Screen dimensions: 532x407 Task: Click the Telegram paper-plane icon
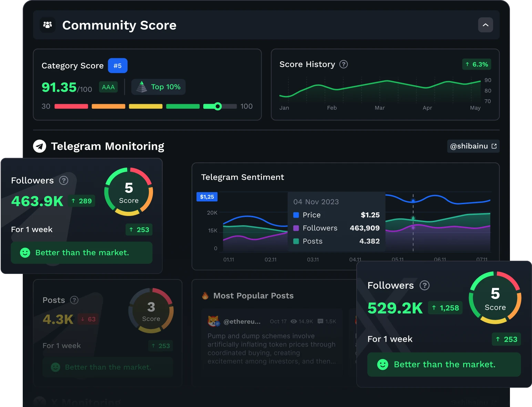pos(40,146)
